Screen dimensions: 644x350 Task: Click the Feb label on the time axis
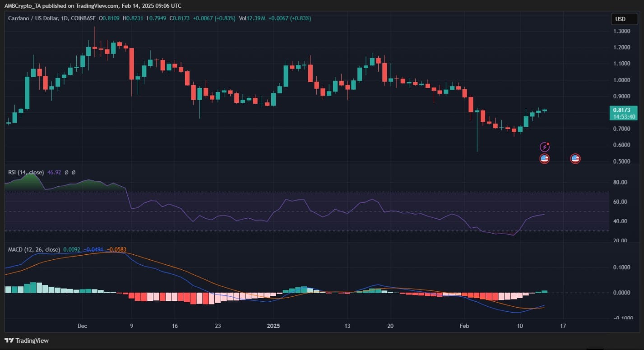pos(464,326)
